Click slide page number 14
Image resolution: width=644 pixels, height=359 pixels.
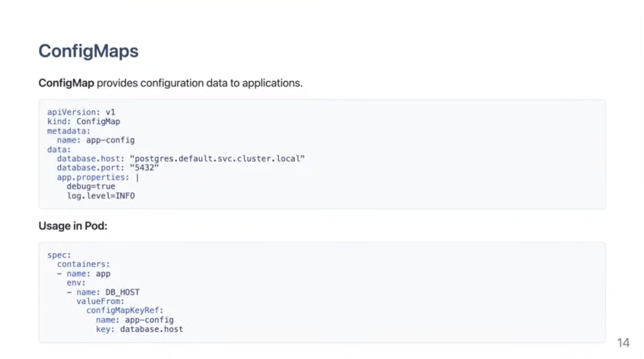pos(623,343)
